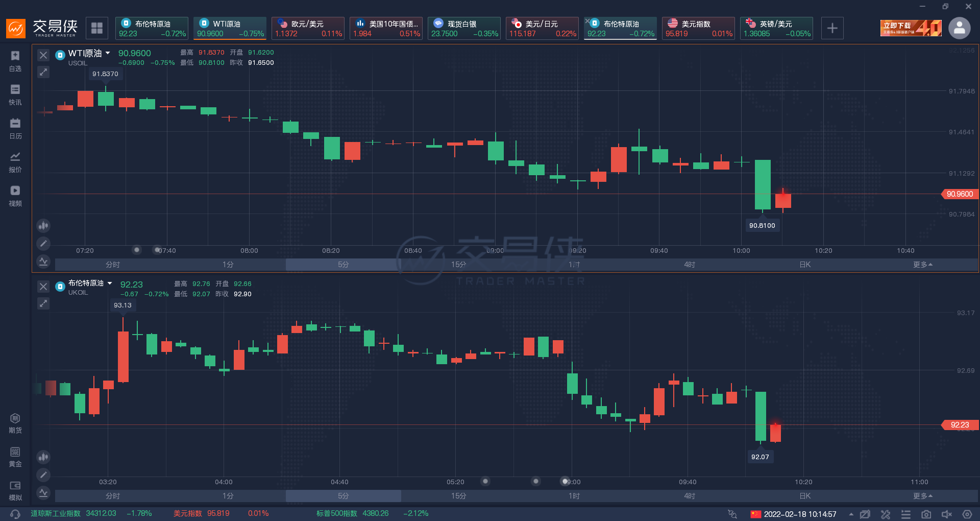
Task: Select 1分 timeframe in Brent chart
Action: [x=228, y=496]
